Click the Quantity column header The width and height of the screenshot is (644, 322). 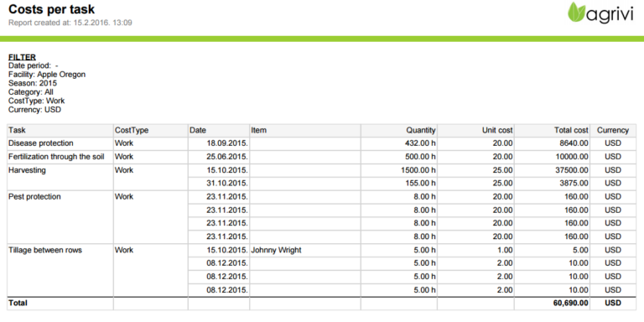tap(399, 130)
